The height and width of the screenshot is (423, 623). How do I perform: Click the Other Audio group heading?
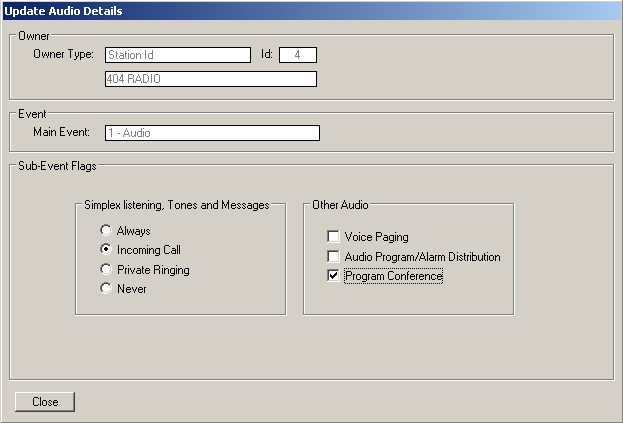340,205
